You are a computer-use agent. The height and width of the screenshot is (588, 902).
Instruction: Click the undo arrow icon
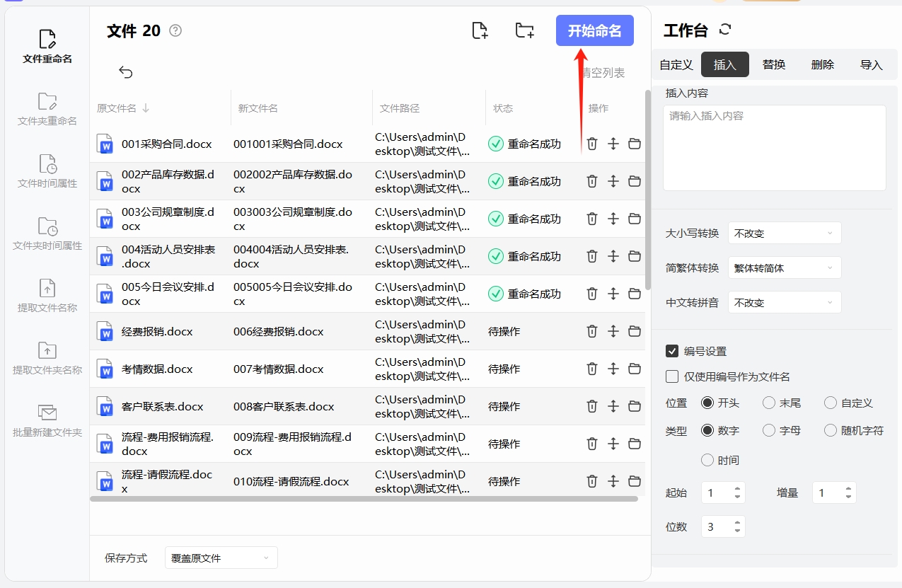tap(126, 72)
